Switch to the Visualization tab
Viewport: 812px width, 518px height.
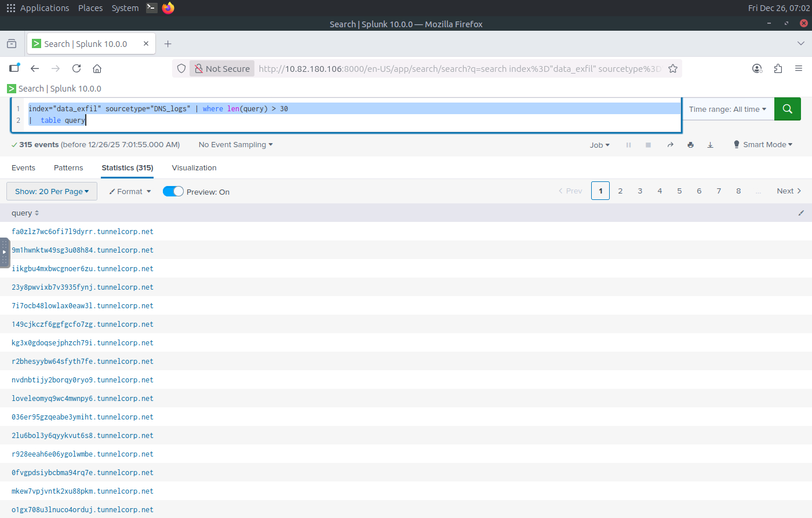pyautogui.click(x=194, y=168)
